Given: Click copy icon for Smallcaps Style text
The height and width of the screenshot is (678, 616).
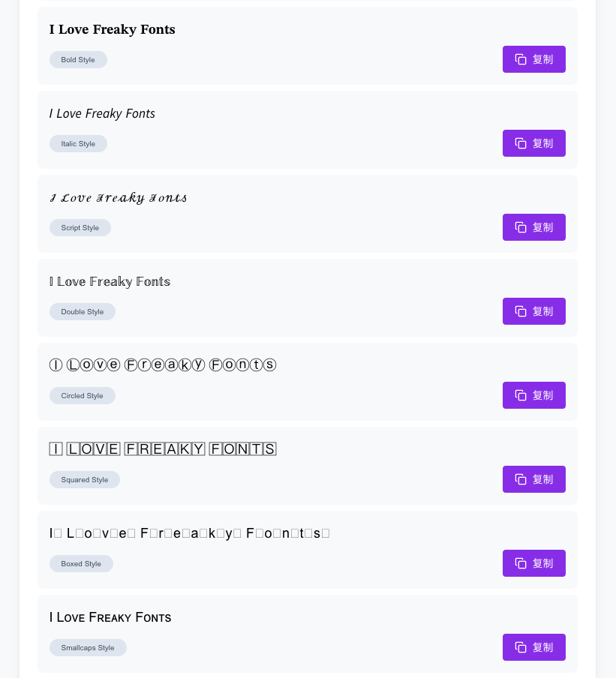Looking at the screenshot, I should 521,647.
